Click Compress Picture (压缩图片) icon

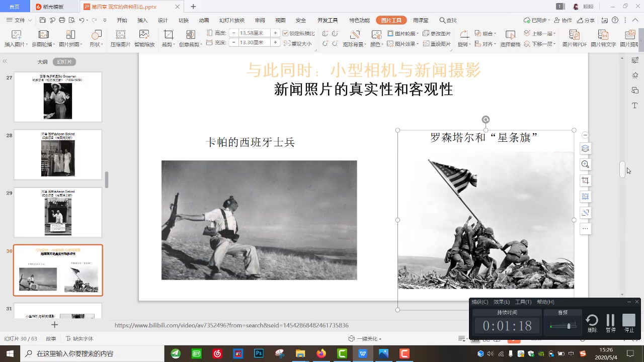(x=121, y=35)
